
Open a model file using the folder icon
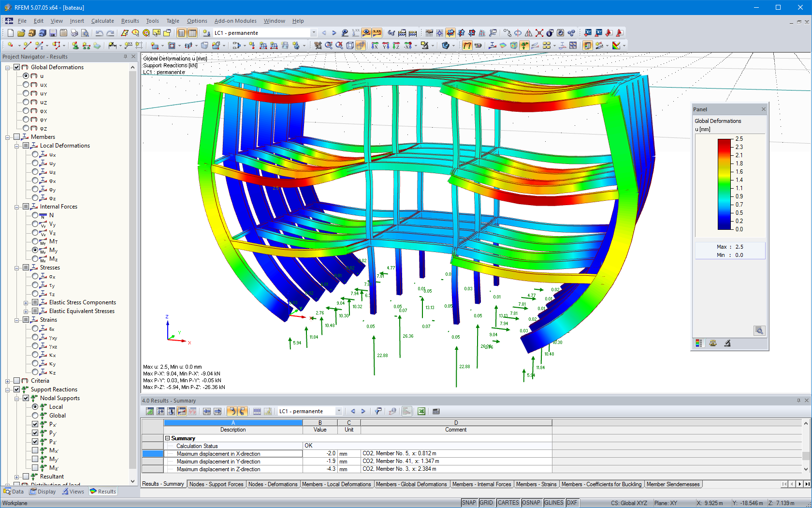pos(21,33)
